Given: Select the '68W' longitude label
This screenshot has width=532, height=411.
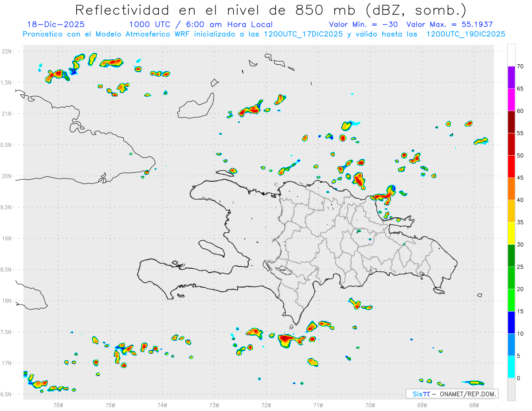Looking at the screenshot, I should pos(474,405).
